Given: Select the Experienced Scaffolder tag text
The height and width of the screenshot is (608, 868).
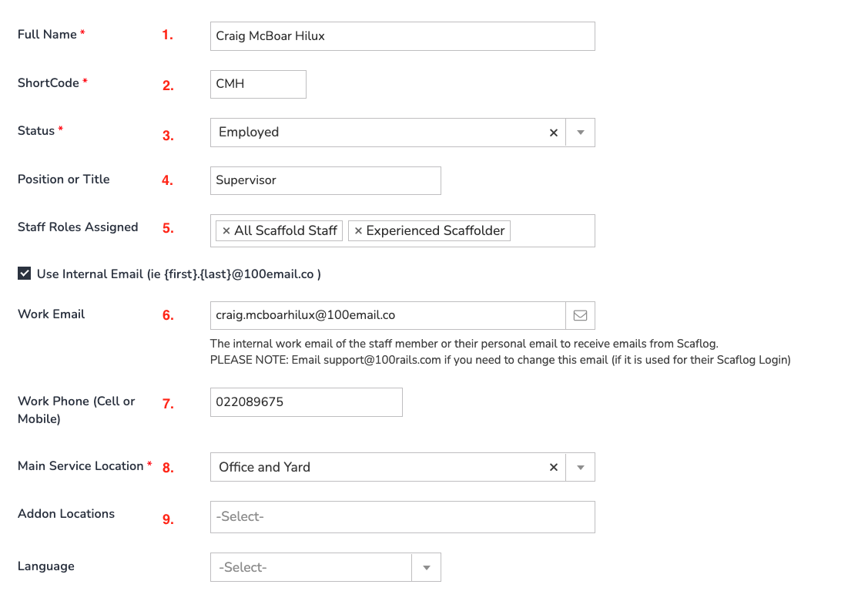Looking at the screenshot, I should [435, 231].
